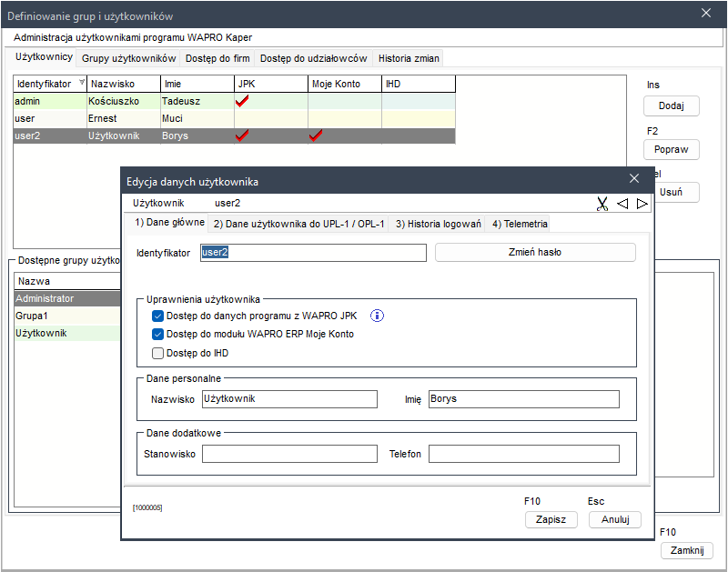
Task: Cancel editing with the Anuluj button
Action: (615, 519)
